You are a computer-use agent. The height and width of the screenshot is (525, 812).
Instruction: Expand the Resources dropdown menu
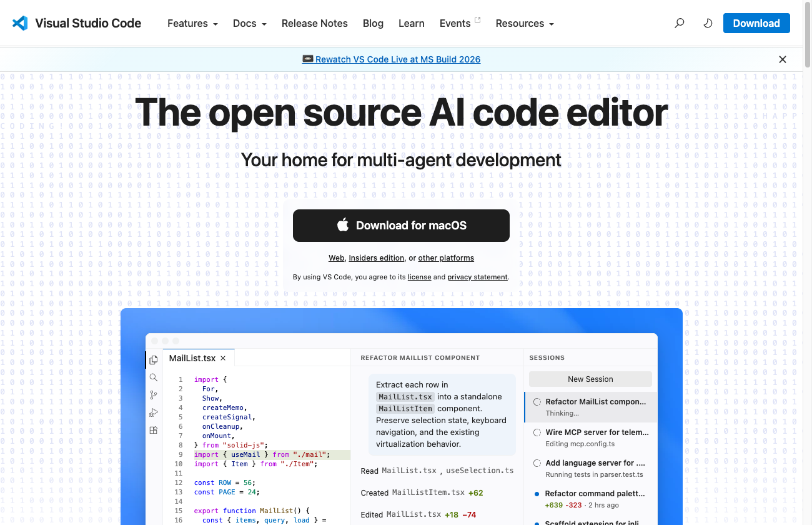525,23
